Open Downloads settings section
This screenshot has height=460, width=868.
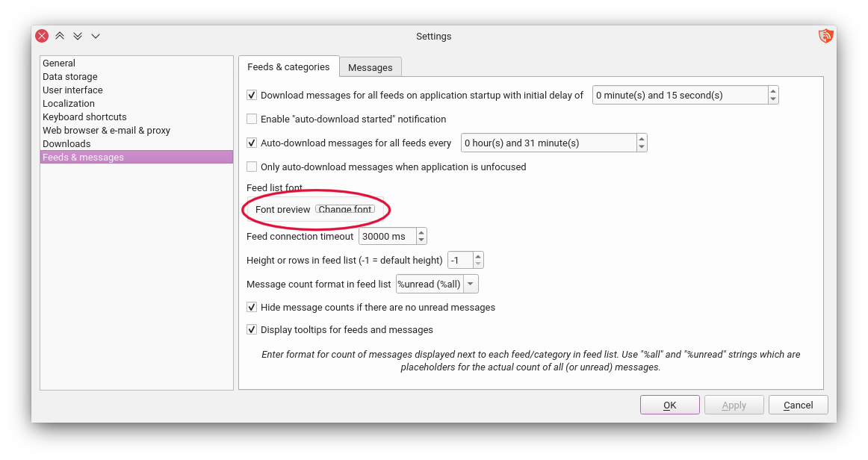click(x=136, y=144)
